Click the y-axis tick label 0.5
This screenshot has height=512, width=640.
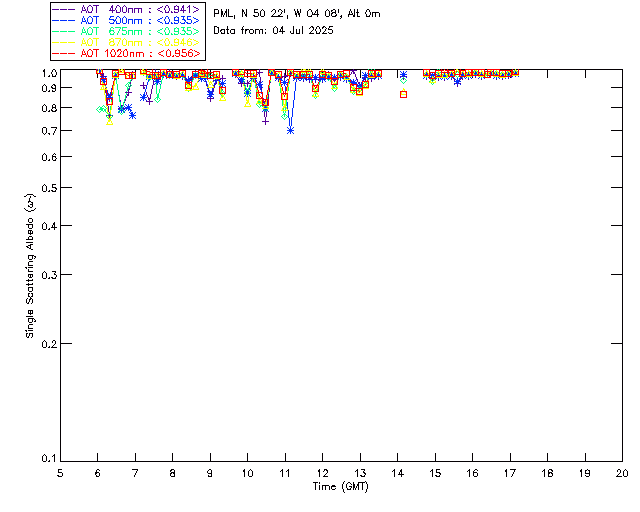click(46, 188)
